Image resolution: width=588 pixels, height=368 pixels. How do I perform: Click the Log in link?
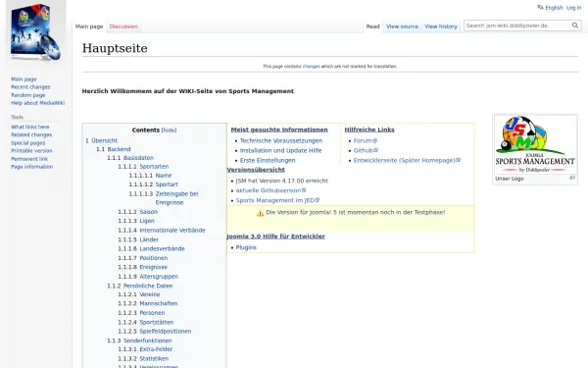click(573, 8)
